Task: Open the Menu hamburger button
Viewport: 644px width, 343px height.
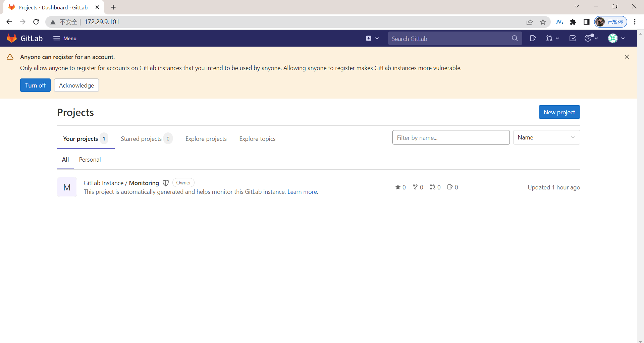Action: 65,38
